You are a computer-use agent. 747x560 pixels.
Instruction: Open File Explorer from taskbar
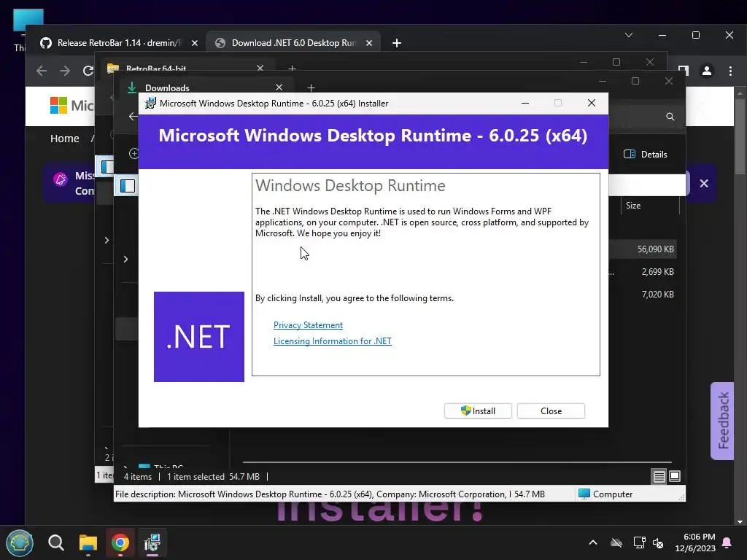point(88,542)
